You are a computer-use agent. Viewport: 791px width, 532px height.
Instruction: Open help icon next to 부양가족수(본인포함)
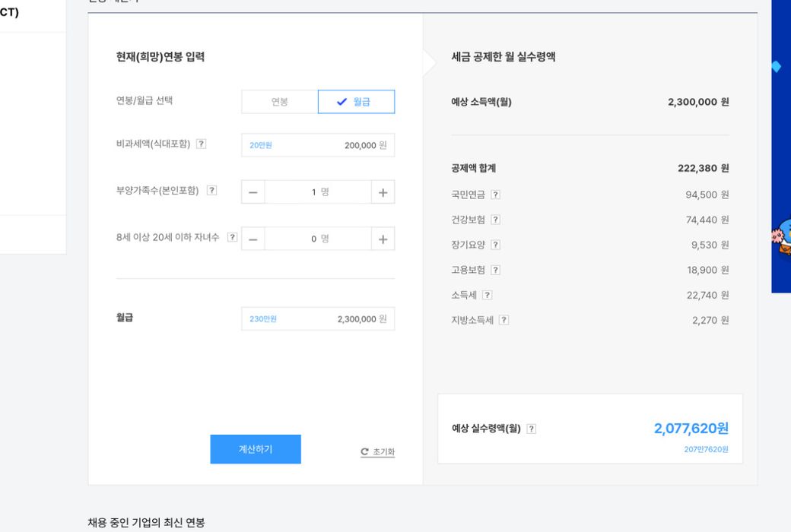(x=211, y=191)
